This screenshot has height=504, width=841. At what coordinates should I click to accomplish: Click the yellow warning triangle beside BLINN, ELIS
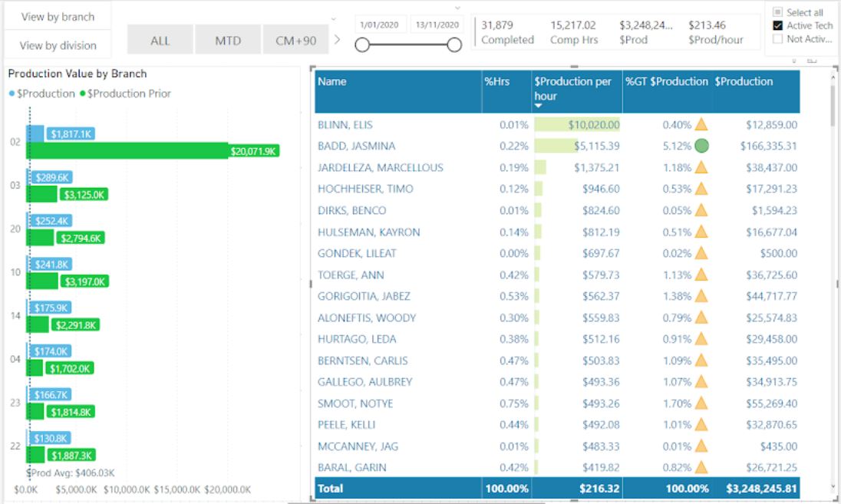click(701, 124)
